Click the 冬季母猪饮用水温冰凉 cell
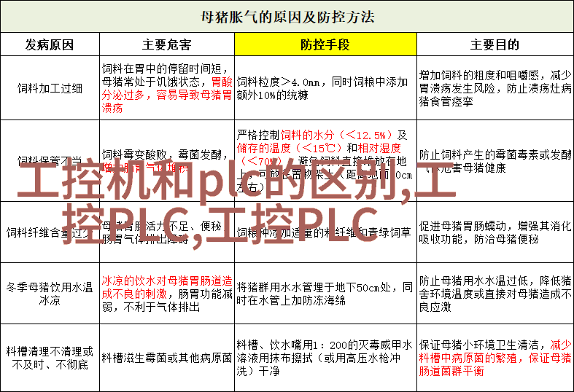 click(50, 293)
